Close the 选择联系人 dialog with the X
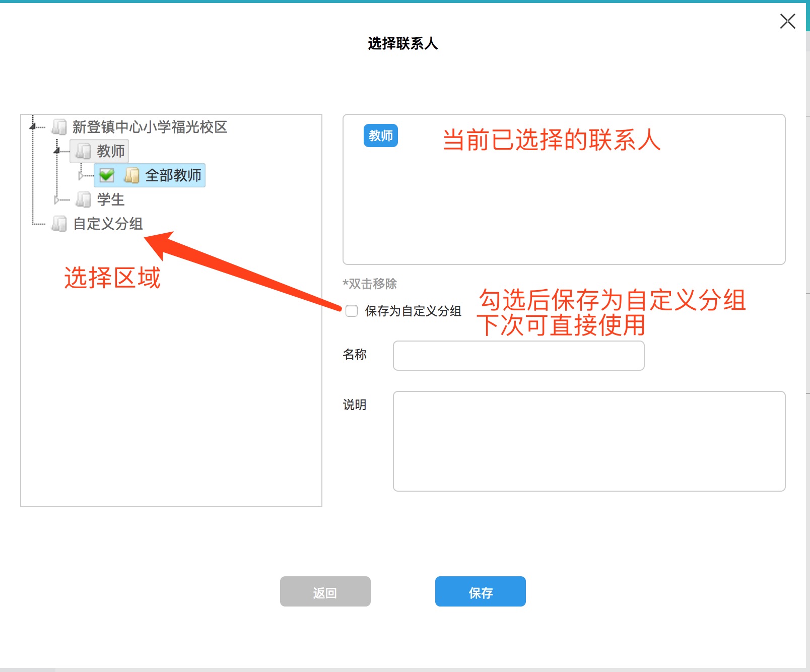Viewport: 810px width, 672px height. coord(787,21)
